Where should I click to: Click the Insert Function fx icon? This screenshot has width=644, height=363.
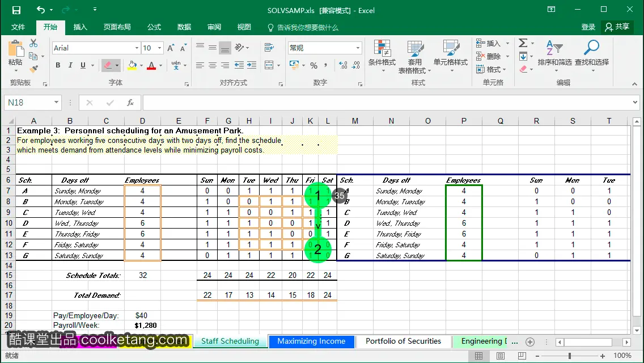pos(130,102)
